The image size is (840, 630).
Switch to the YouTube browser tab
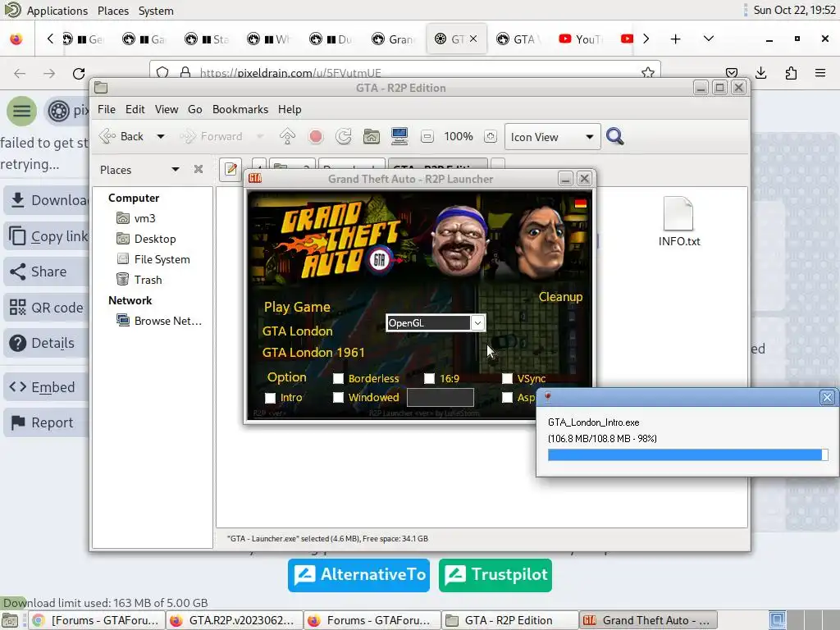point(582,39)
